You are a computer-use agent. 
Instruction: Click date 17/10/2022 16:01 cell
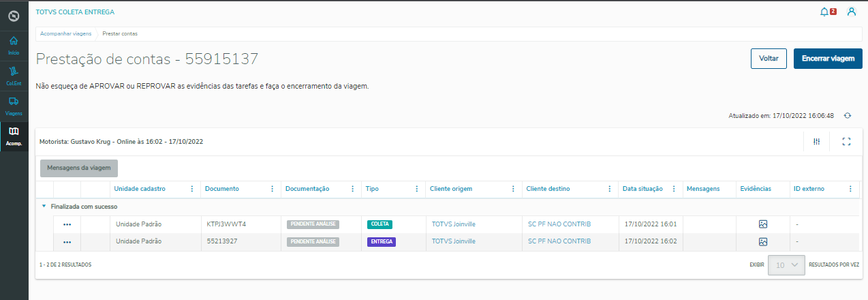(651, 224)
